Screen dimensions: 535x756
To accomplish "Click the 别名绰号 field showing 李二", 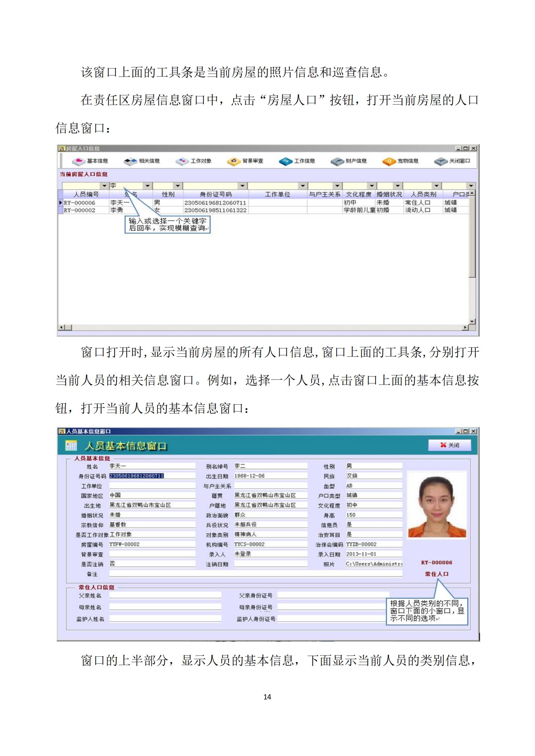I will 270,466.
